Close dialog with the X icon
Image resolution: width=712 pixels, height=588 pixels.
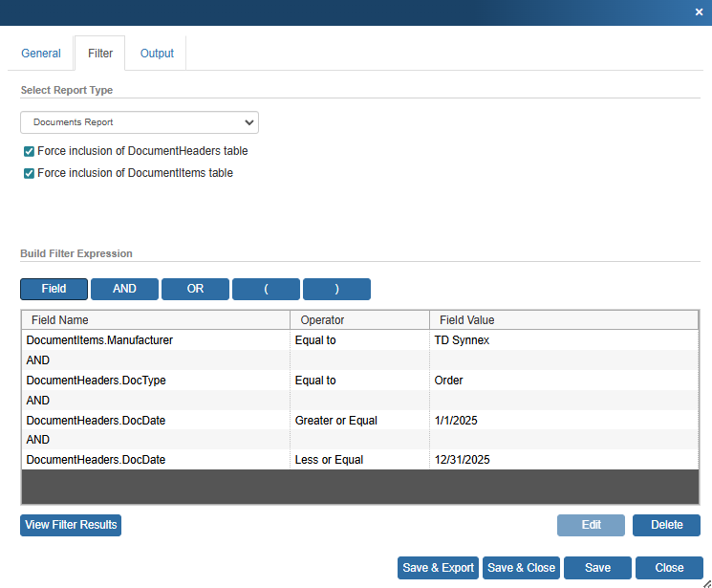point(699,11)
